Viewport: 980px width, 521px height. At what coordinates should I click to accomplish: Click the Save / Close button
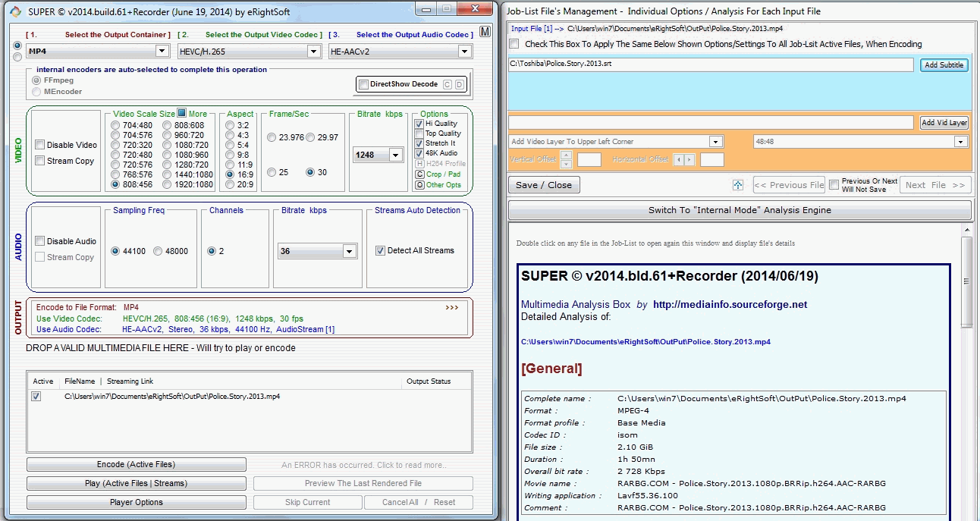(x=544, y=185)
